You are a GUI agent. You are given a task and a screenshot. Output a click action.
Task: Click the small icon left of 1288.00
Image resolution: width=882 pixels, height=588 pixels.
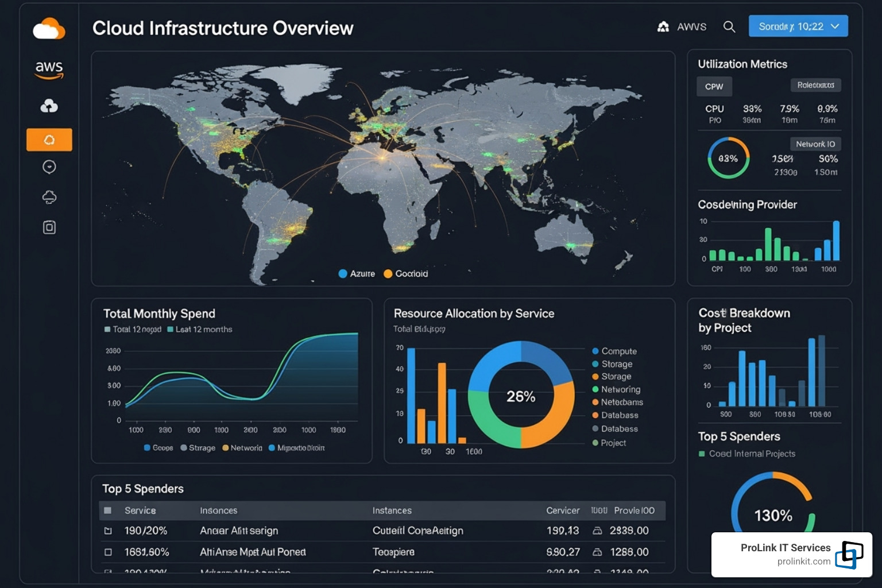(597, 552)
